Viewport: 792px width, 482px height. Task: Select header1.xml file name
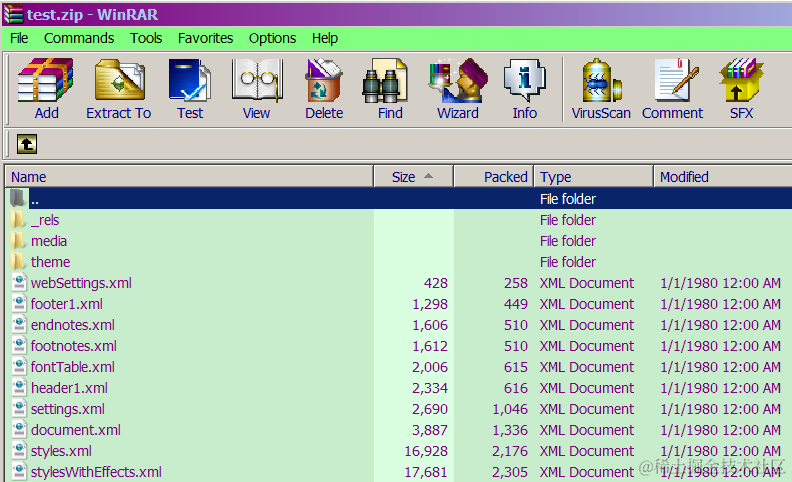click(x=69, y=388)
